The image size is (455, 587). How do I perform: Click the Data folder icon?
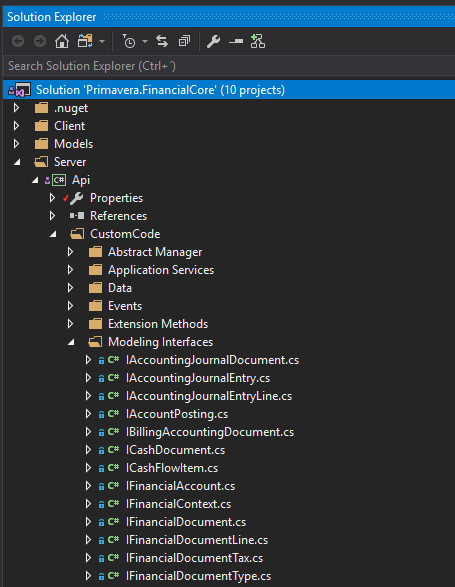(95, 288)
